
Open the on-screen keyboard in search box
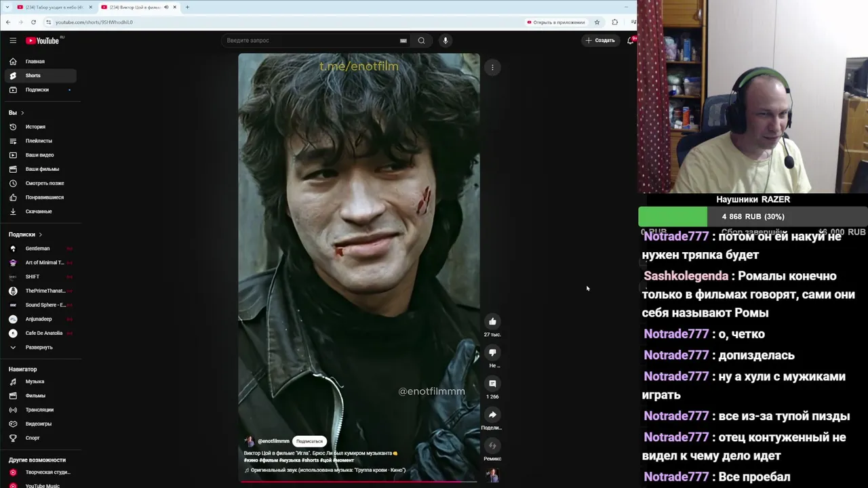(x=403, y=41)
